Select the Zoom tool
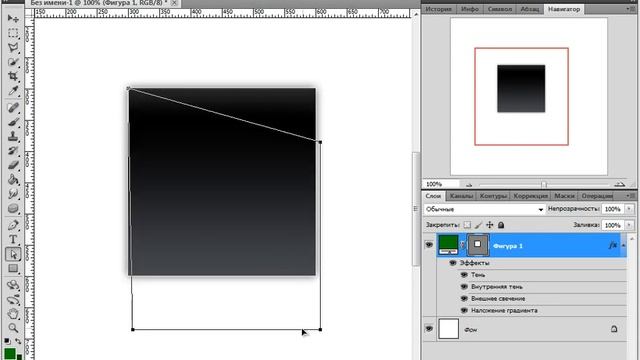Viewport: 640px width, 360px height. pos(13,328)
